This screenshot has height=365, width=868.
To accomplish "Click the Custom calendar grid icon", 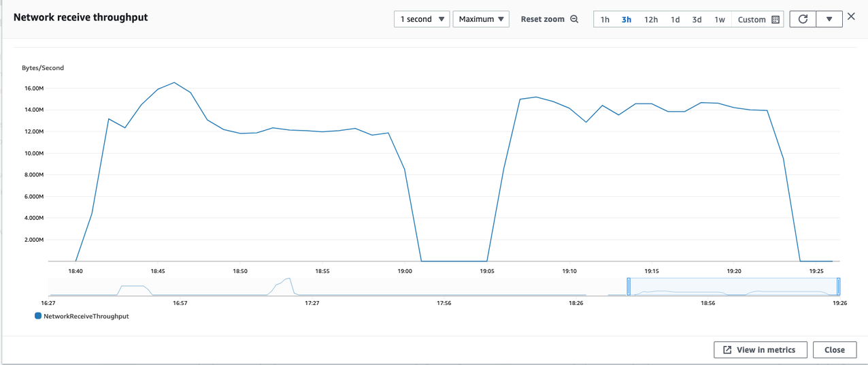I will pyautogui.click(x=775, y=20).
